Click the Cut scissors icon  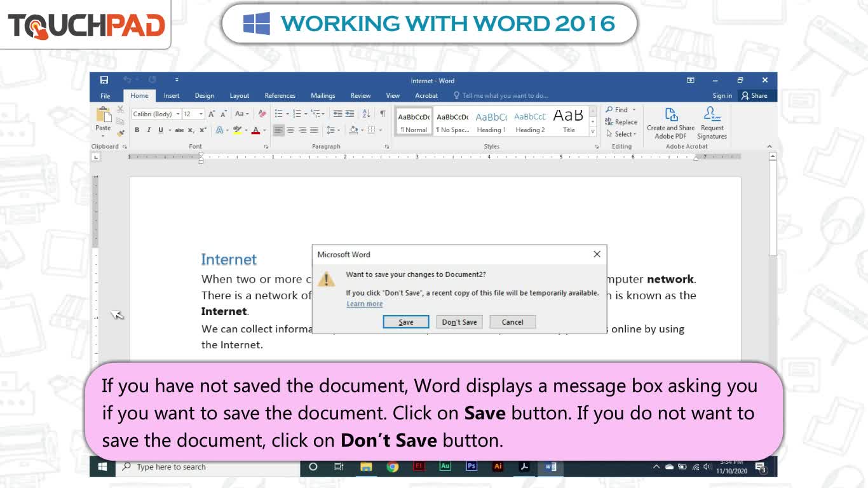tap(121, 109)
